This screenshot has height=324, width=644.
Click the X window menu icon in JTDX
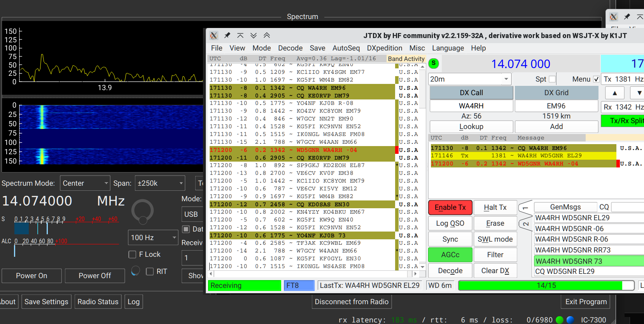click(x=213, y=35)
